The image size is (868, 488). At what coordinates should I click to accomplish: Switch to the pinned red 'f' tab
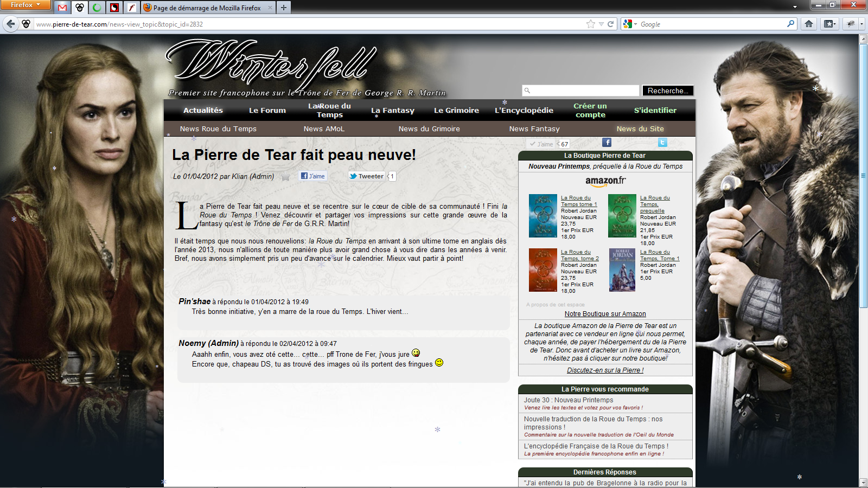(131, 8)
